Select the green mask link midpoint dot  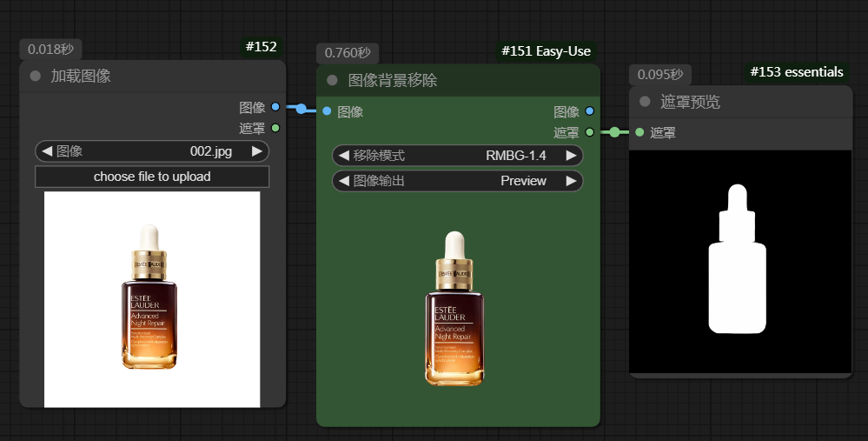pyautogui.click(x=614, y=132)
